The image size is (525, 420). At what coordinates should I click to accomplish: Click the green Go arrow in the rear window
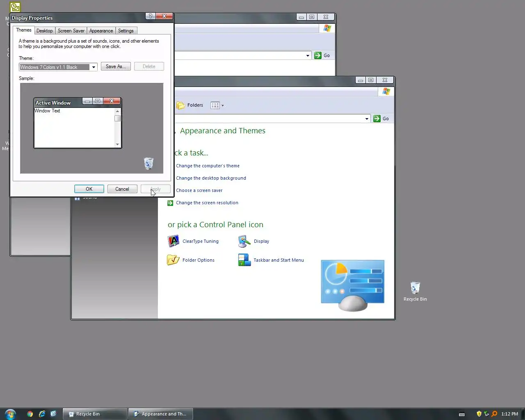click(318, 55)
